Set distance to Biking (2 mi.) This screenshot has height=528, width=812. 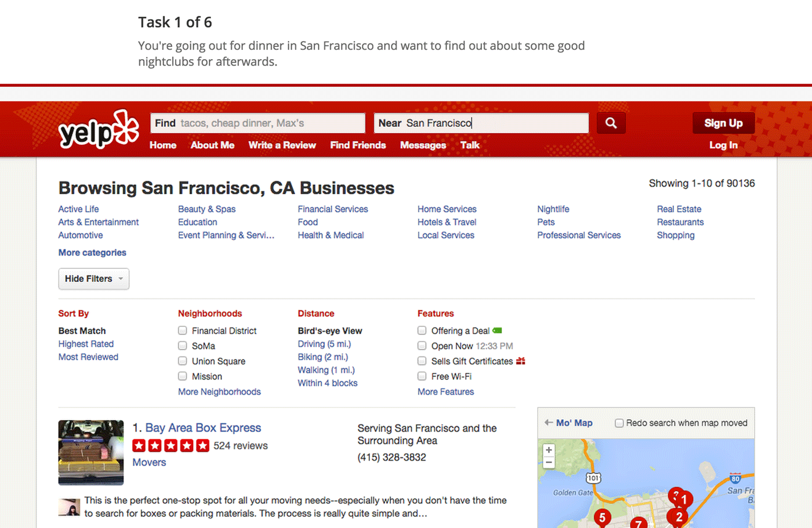coord(323,357)
